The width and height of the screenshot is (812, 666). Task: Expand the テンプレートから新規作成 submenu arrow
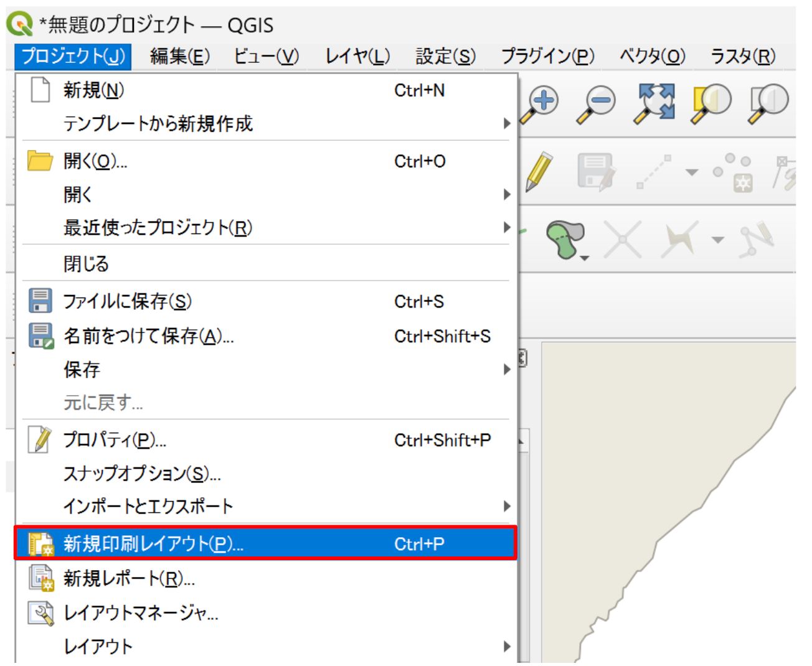507,124
